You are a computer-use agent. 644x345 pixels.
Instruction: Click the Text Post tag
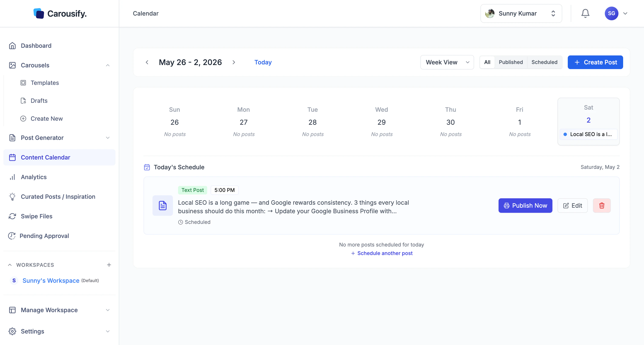(193, 190)
